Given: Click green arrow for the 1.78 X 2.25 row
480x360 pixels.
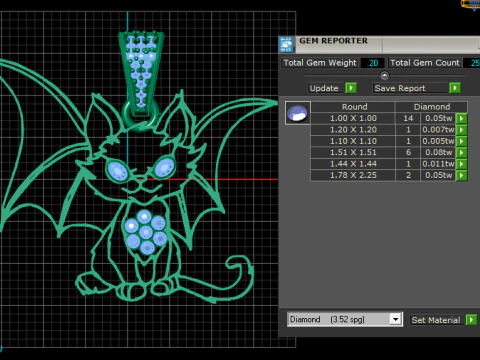Looking at the screenshot, I should coord(462,175).
